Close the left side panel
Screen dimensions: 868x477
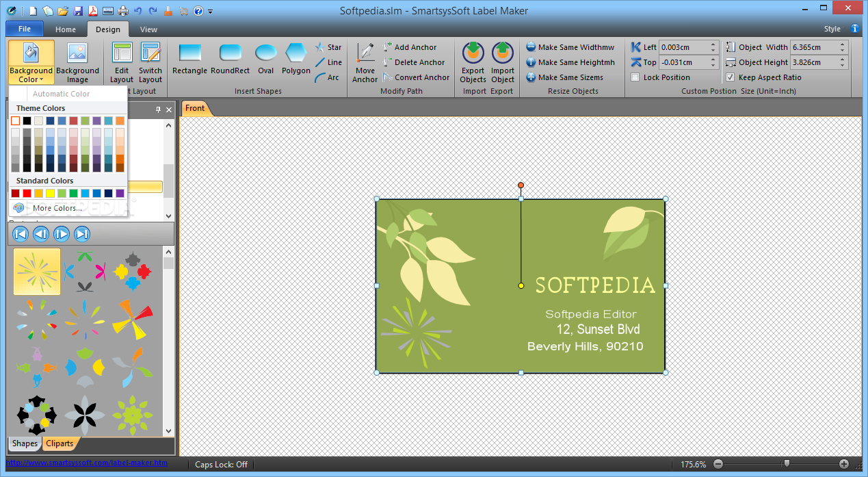point(169,109)
